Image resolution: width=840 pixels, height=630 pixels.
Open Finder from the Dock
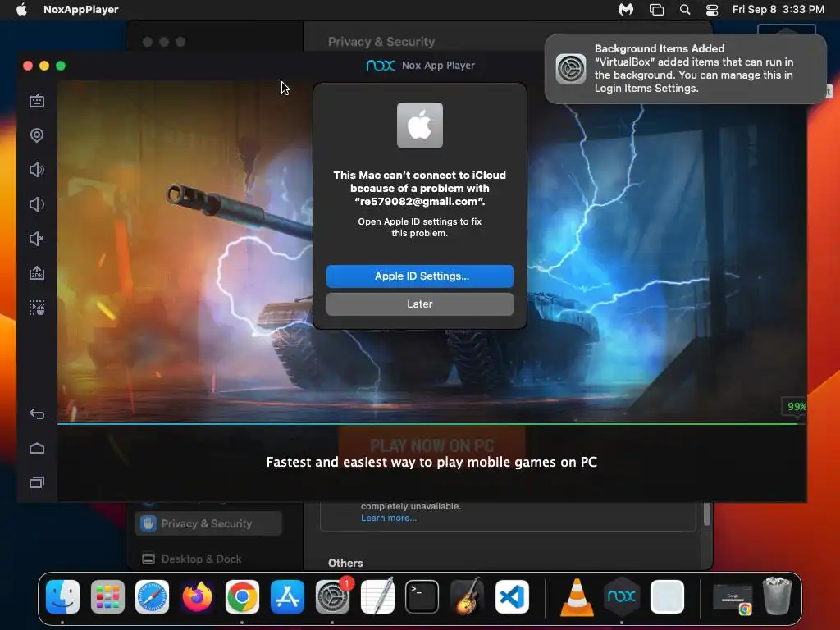click(62, 596)
